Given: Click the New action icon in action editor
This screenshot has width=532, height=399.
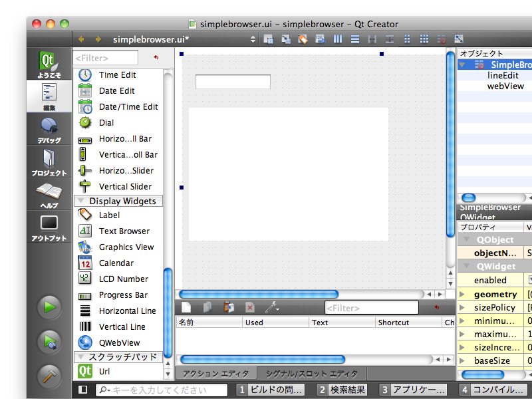Looking at the screenshot, I should tap(187, 307).
